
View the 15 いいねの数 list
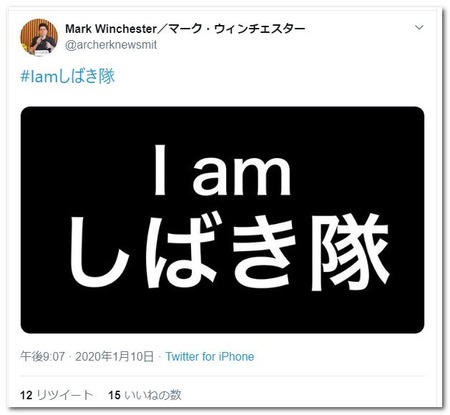(x=145, y=395)
